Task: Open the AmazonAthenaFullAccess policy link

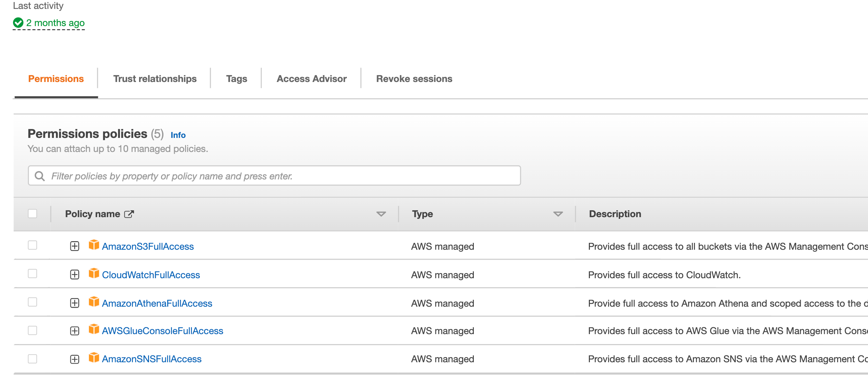Action: (x=157, y=304)
